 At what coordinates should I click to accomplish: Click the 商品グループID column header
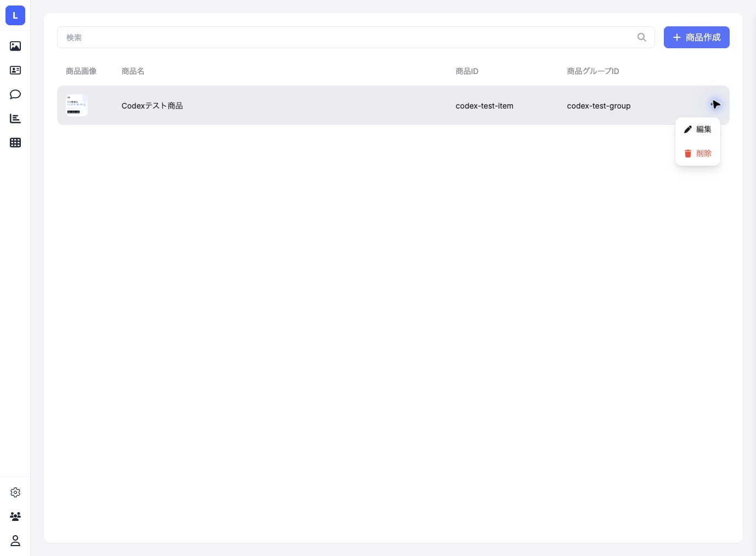click(x=593, y=71)
